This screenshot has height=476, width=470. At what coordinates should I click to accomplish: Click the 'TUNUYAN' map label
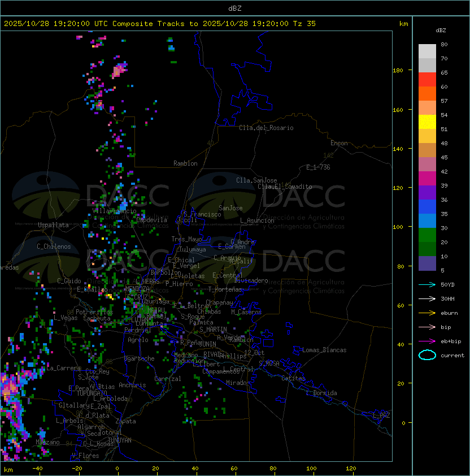[x=120, y=440]
